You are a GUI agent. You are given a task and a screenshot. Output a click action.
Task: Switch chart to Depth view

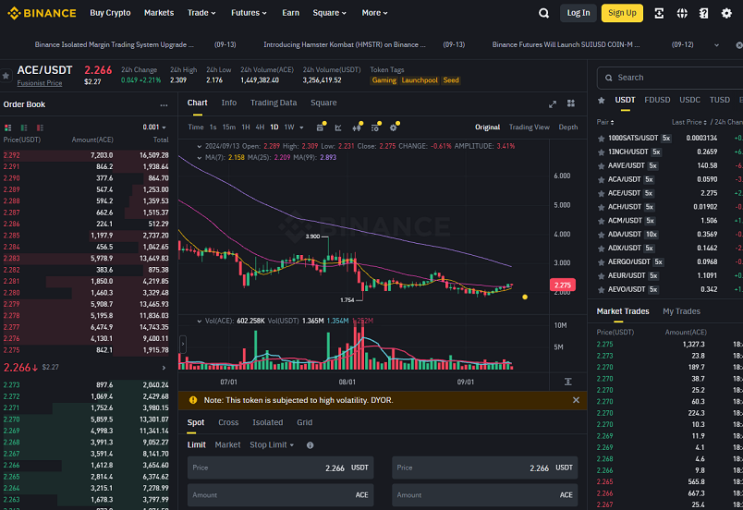coord(568,127)
